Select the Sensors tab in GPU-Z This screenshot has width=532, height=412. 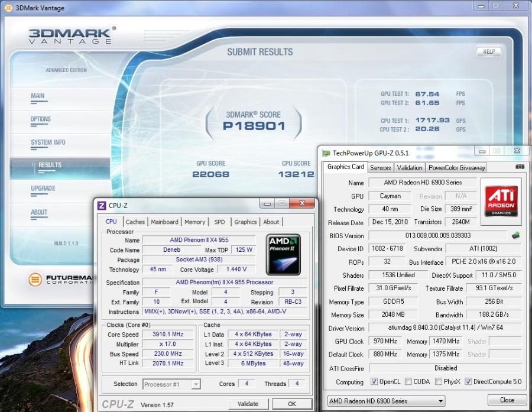[x=380, y=168]
